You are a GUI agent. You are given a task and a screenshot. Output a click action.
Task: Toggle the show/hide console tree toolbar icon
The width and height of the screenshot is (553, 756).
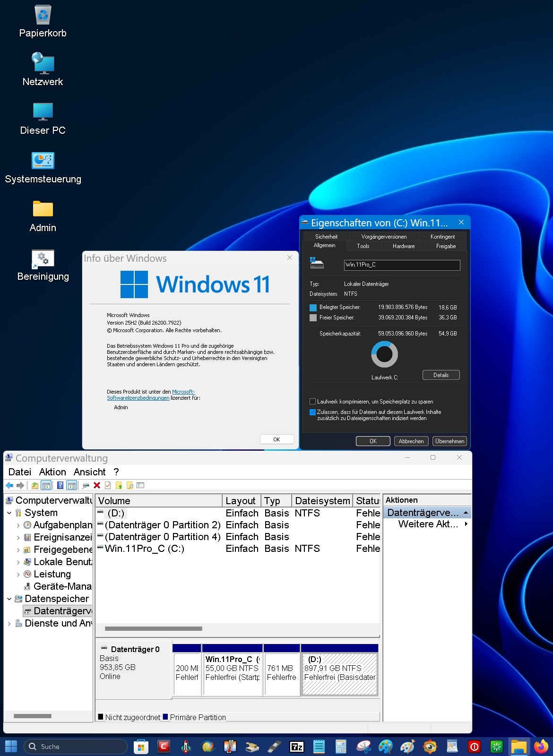tap(46, 485)
